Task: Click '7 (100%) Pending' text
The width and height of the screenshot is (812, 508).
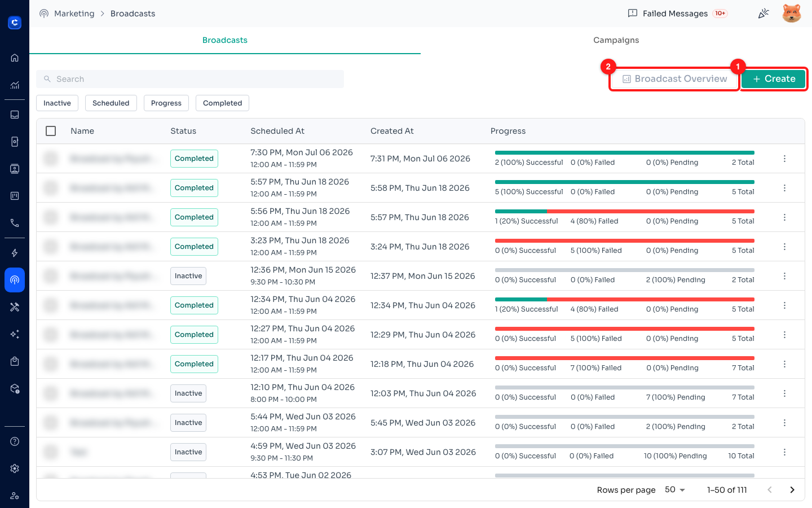Action: (676, 397)
